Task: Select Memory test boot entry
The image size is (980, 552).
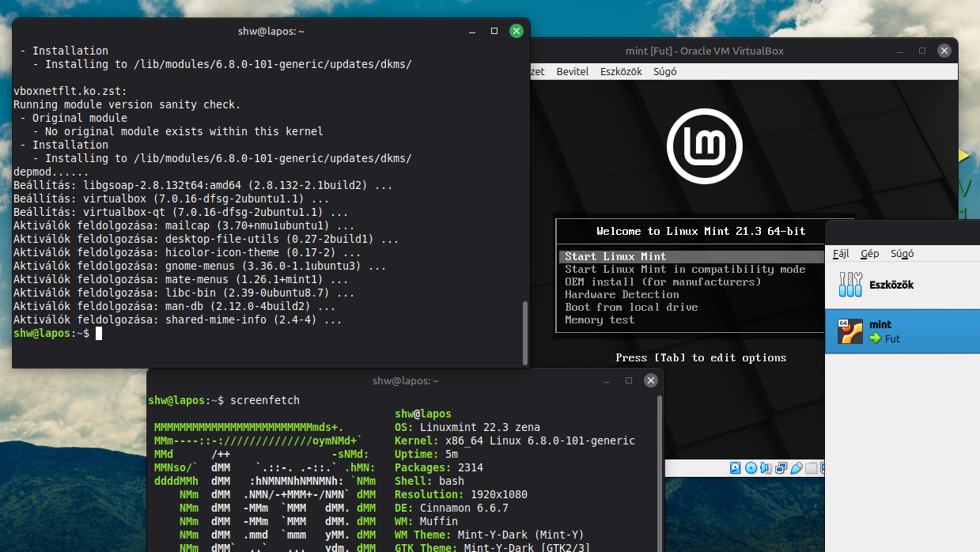Action: [x=600, y=319]
